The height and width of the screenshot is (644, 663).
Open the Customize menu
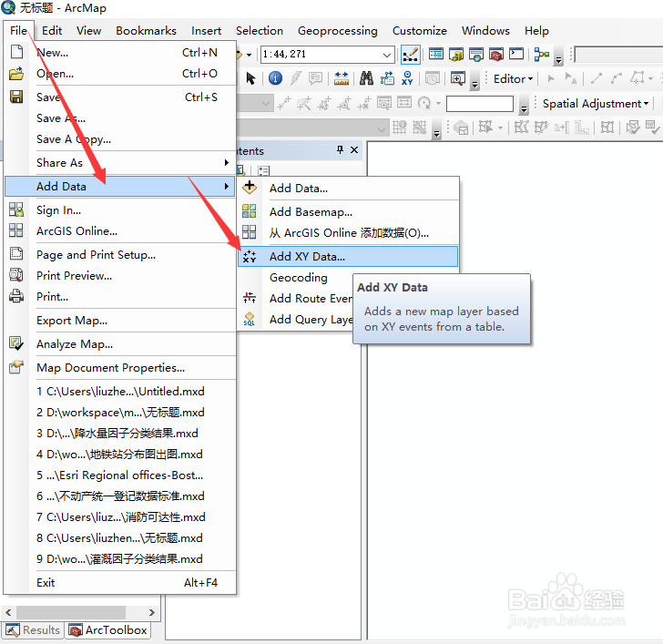coord(420,31)
